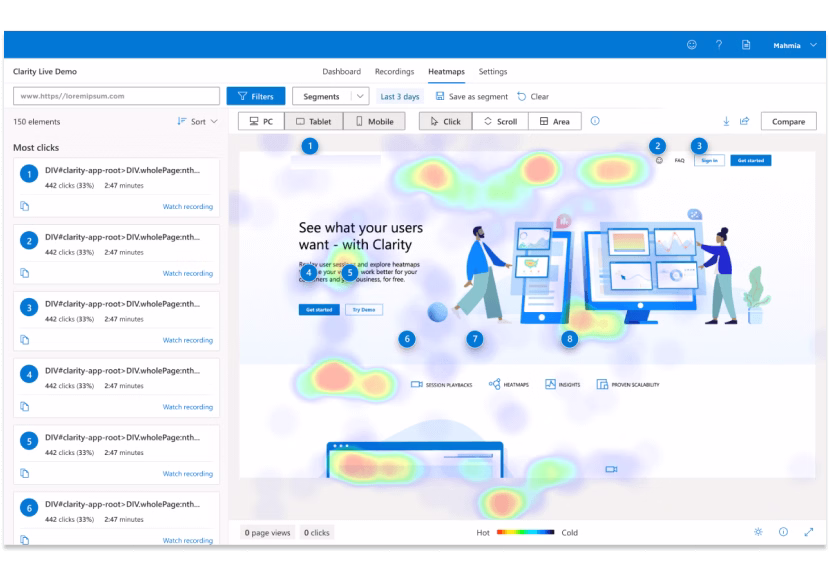Click the info icon in bottom bar
Image resolution: width=830 pixels, height=580 pixels.
click(783, 532)
